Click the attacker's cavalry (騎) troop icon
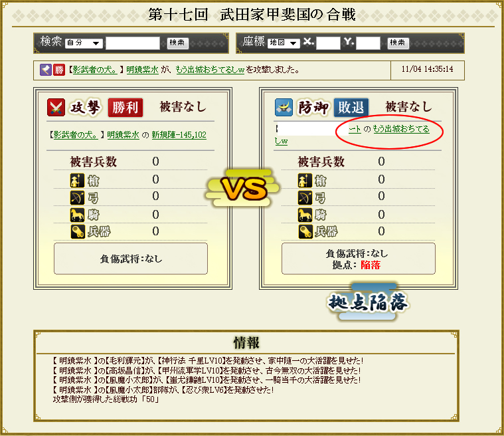504x436 pixels. point(77,215)
